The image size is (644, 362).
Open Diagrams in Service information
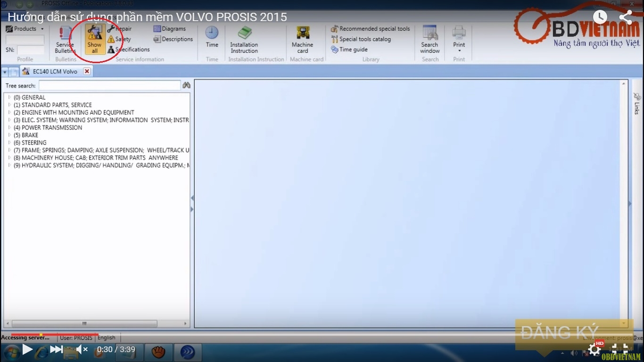tap(170, 29)
